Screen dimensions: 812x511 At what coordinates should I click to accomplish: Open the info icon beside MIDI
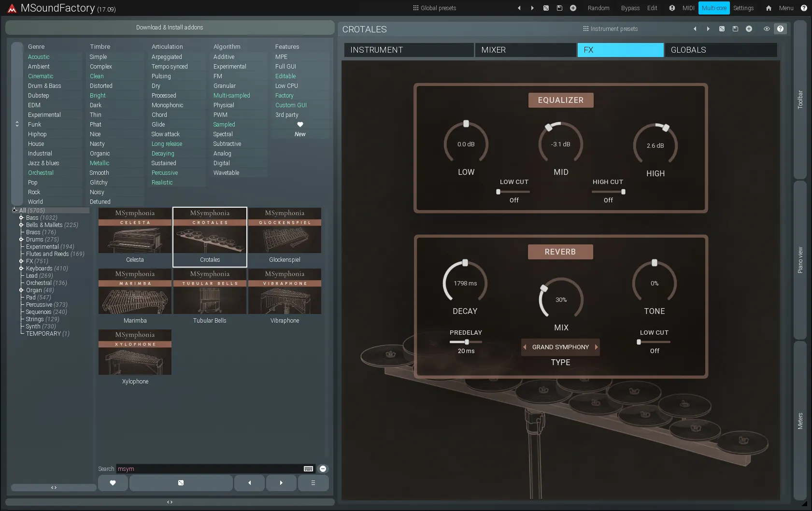click(x=672, y=8)
